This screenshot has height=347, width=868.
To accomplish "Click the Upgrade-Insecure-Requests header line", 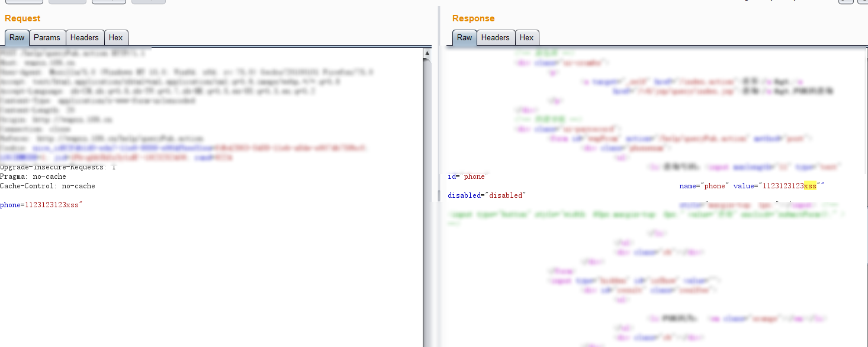I will pos(58,167).
